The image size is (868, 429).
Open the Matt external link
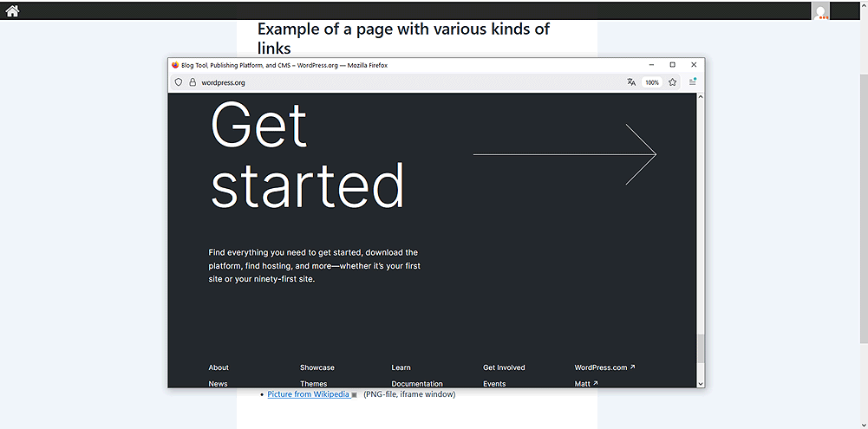[x=586, y=384]
